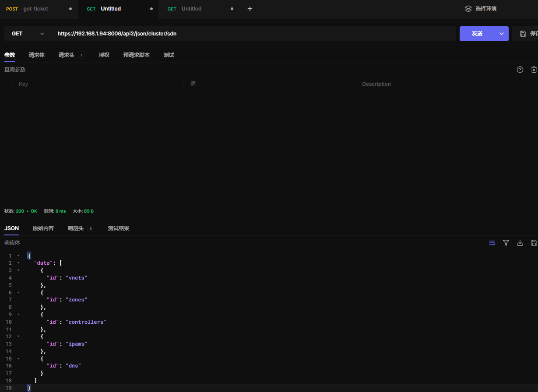Click the plus icon to add new tab
This screenshot has height=392, width=538.
coord(250,9)
